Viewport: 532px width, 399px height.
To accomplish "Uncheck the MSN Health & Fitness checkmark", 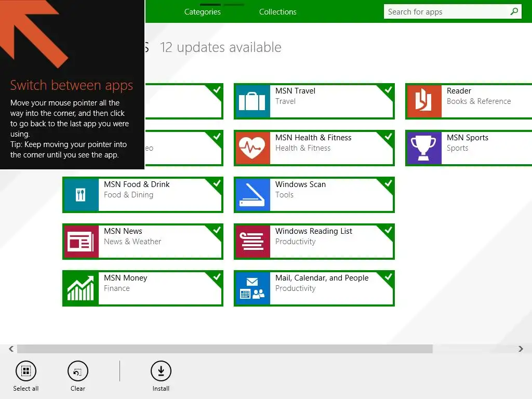I will pyautogui.click(x=388, y=137).
